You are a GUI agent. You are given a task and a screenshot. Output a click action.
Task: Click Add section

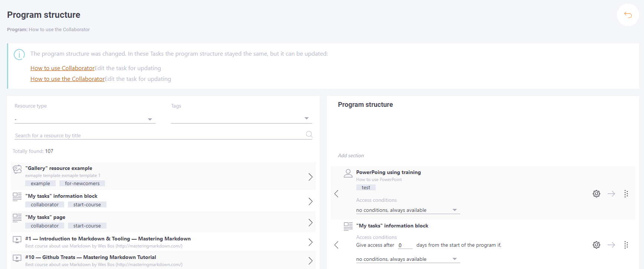[x=351, y=155]
